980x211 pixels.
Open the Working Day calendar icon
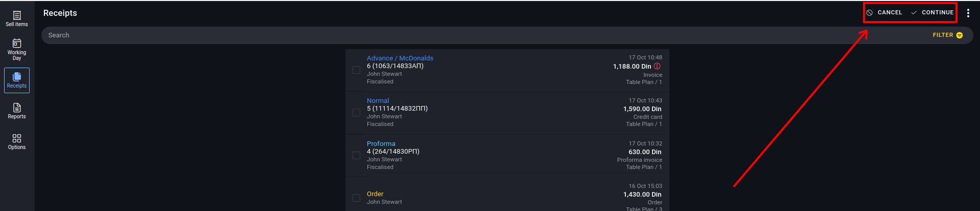pos(17,43)
